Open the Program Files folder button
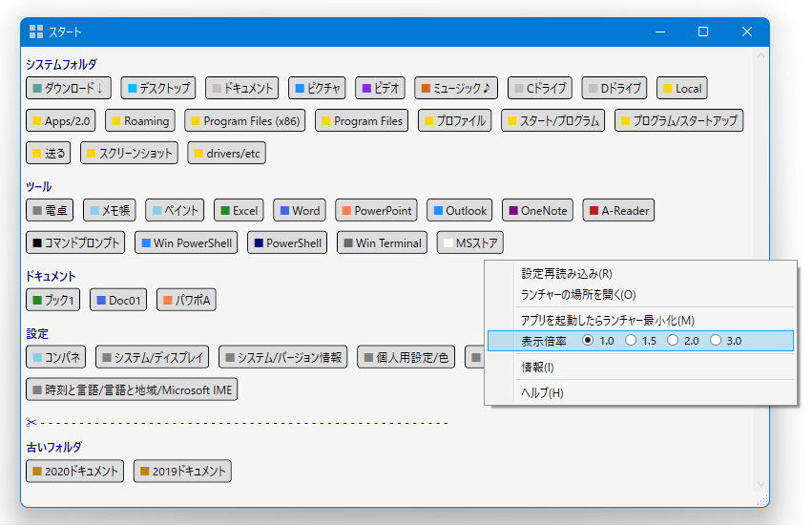The image size is (812, 526). pos(362,120)
